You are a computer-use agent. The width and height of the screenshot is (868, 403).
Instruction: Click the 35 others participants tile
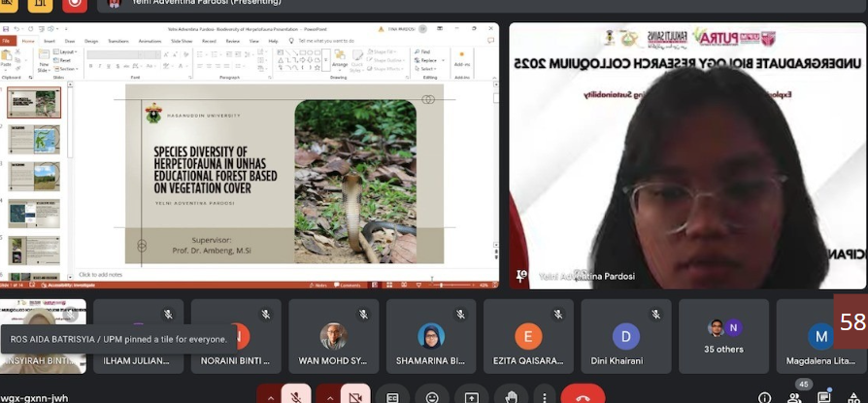(723, 336)
